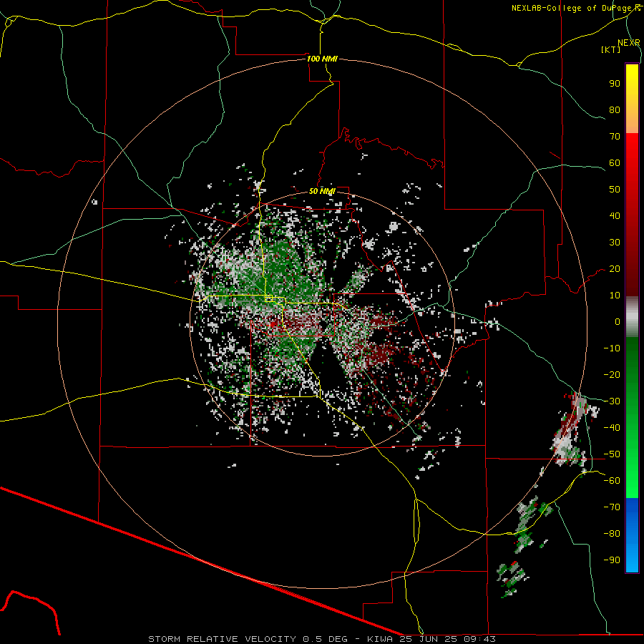This screenshot has height=644, width=644.
Task: Click the -60 scale value
Action: [x=612, y=481]
